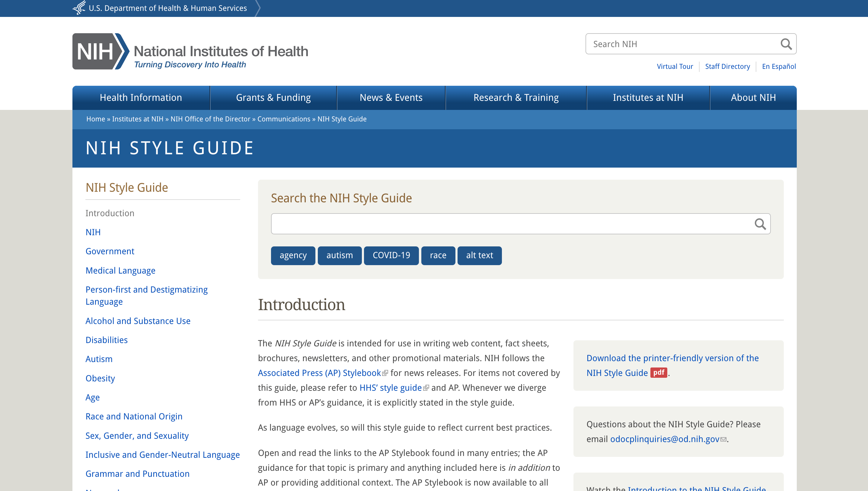Image resolution: width=868 pixels, height=491 pixels.
Task: Go to NIH Style Guide breadcrumb
Action: [x=342, y=119]
